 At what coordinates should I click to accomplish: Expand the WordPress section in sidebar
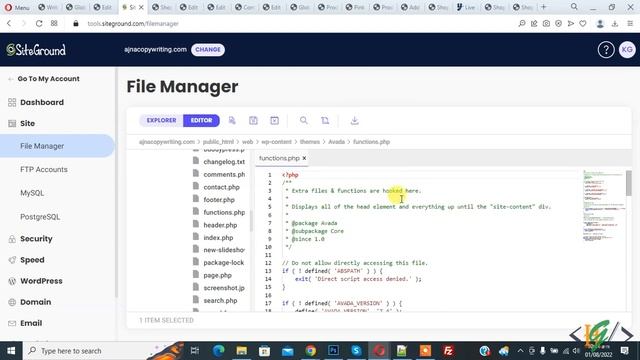pyautogui.click(x=41, y=281)
